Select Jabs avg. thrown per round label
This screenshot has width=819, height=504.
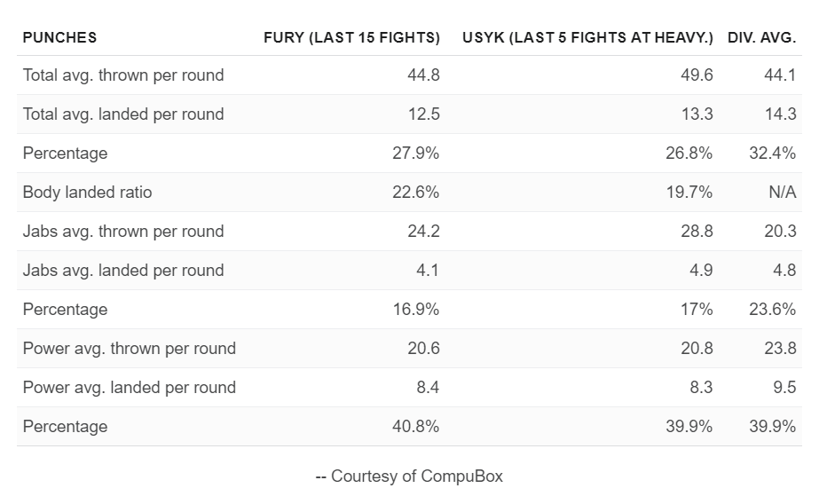tap(123, 232)
